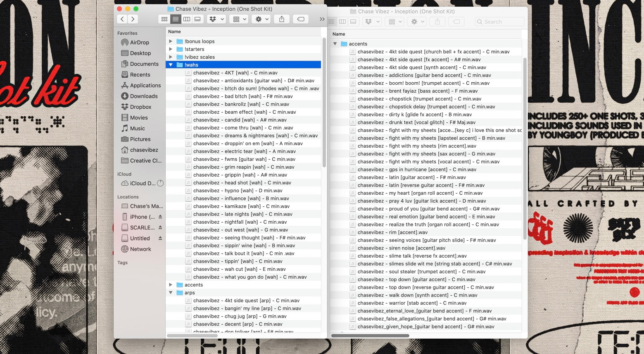Screen dimensions: 644x354
Task: Select kamikaze [wah] - C min.wav
Action: click(x=243, y=206)
